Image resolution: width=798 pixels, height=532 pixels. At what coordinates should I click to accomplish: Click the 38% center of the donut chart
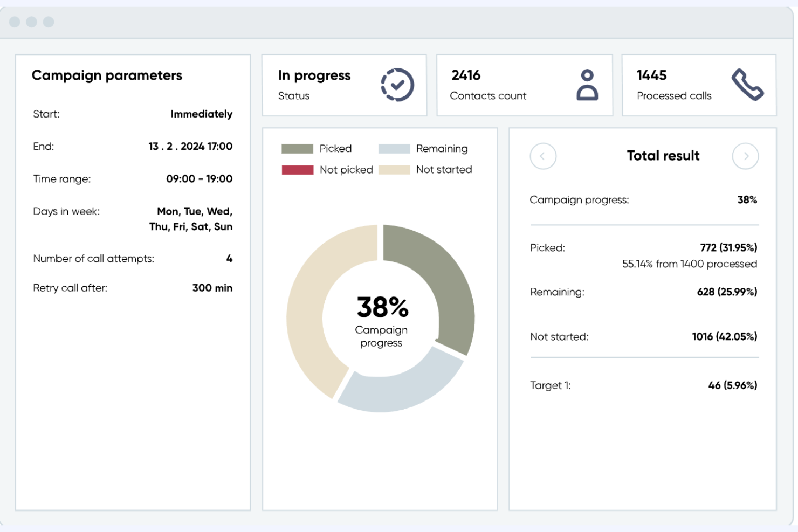pos(382,307)
